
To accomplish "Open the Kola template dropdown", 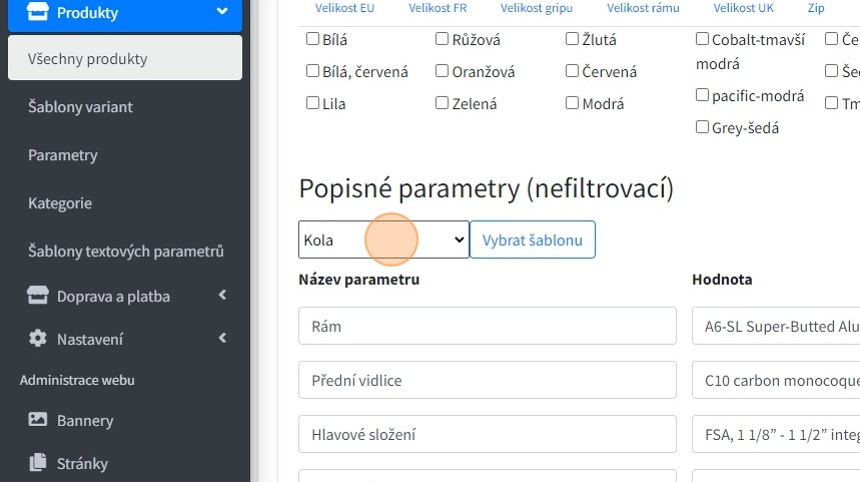I will coord(383,240).
